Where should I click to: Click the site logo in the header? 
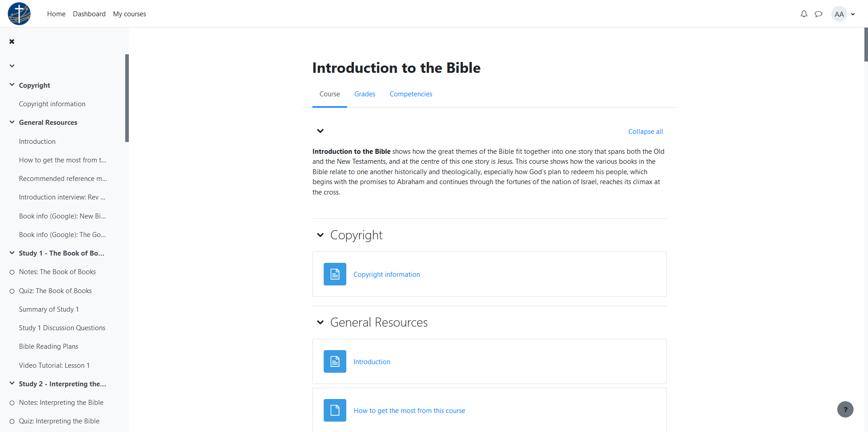pos(19,14)
